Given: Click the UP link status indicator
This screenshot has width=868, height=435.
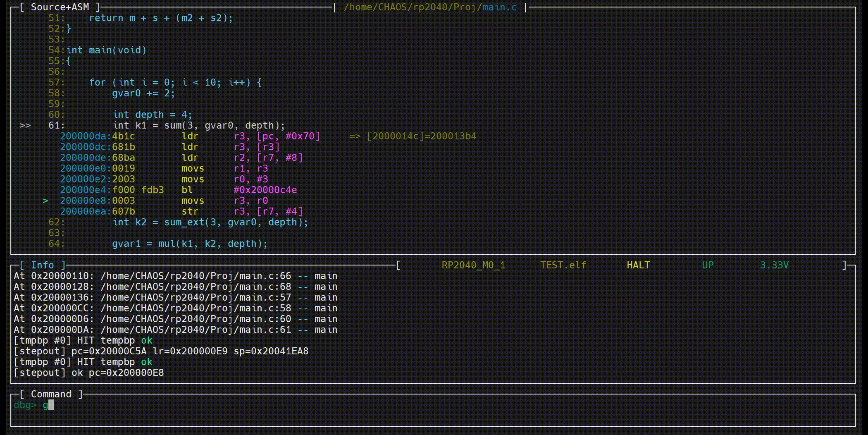Looking at the screenshot, I should click(x=708, y=265).
